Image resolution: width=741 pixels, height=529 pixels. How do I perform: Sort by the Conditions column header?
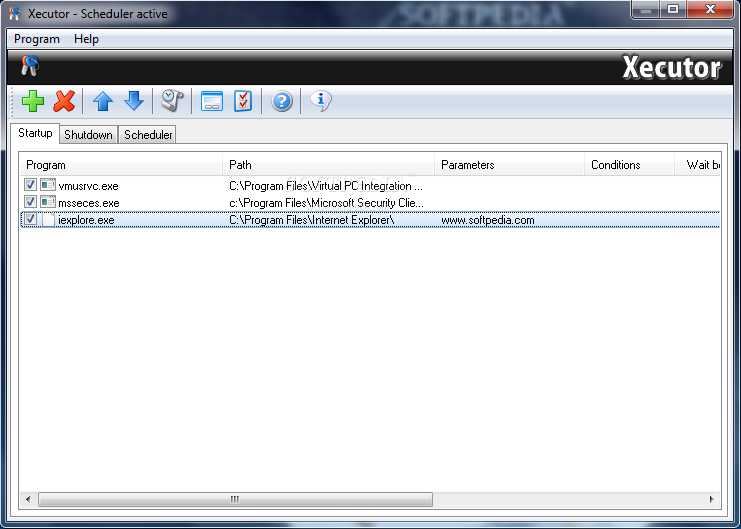tap(629, 165)
